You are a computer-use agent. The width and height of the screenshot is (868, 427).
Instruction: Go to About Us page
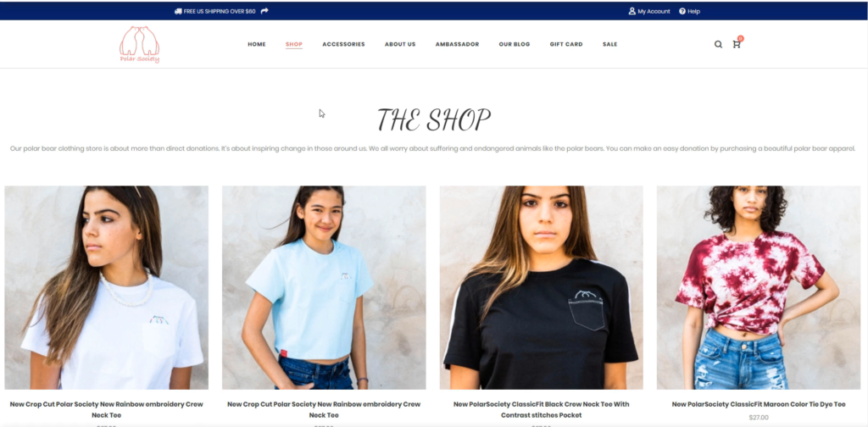pyautogui.click(x=400, y=44)
